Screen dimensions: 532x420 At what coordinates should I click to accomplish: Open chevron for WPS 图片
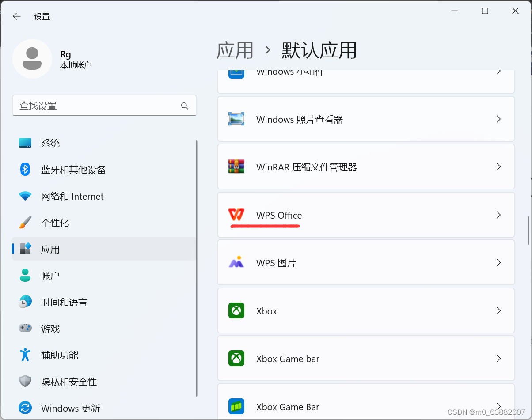498,263
